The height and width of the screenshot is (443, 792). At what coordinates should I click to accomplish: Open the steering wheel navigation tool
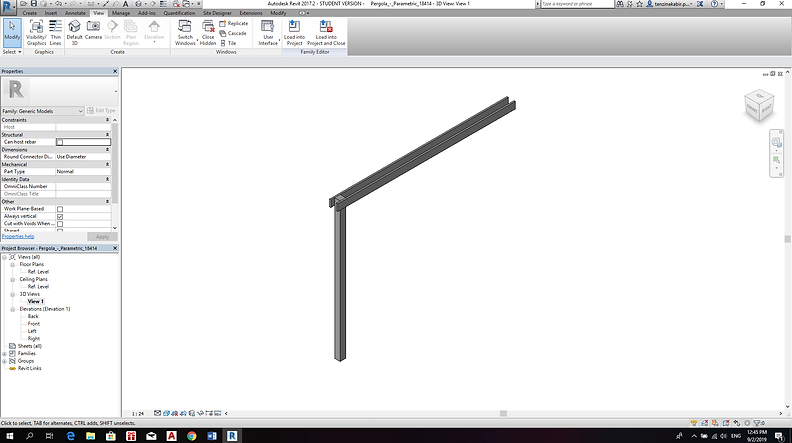tap(776, 142)
